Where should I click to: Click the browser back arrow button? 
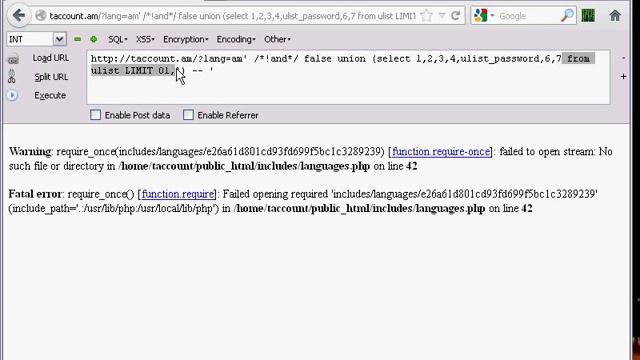click(18, 16)
